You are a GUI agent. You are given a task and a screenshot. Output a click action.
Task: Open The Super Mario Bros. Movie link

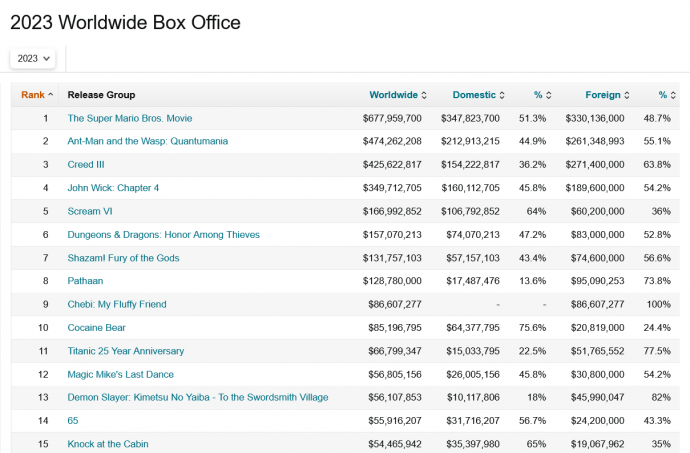pos(130,118)
